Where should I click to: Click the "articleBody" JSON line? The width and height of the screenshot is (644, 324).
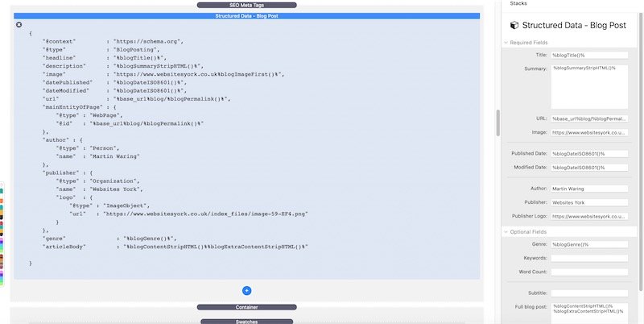[175, 247]
